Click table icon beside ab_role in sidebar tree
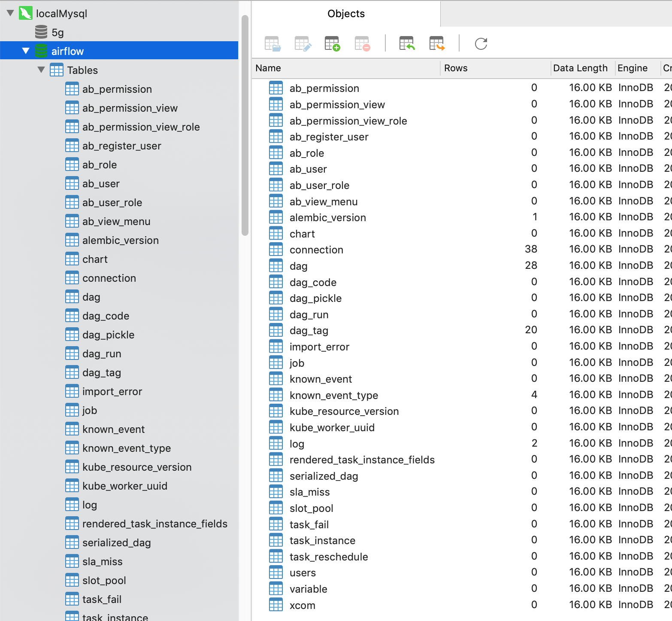Viewport: 672px width, 621px height. tap(72, 164)
